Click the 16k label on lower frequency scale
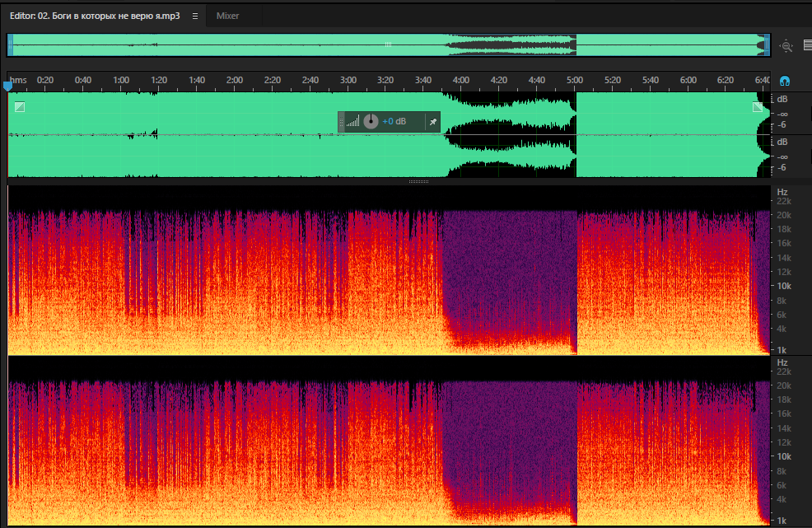Image resolution: width=812 pixels, height=528 pixels. click(784, 414)
